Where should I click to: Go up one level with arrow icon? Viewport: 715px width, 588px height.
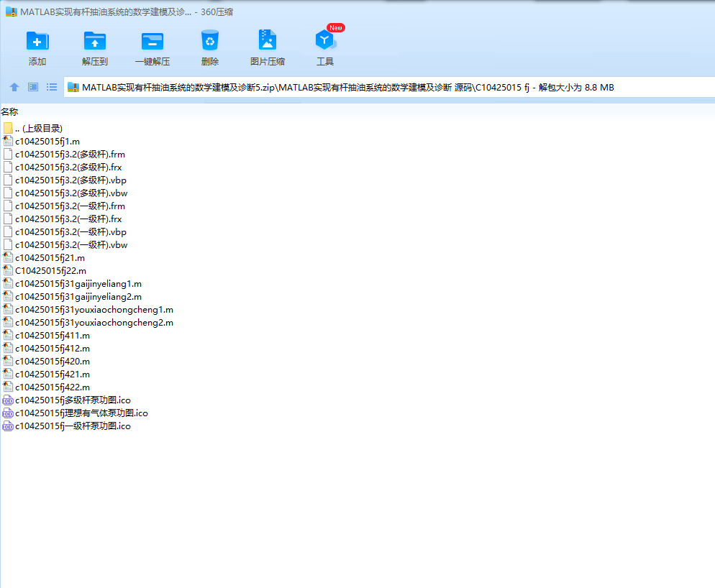click(14, 87)
